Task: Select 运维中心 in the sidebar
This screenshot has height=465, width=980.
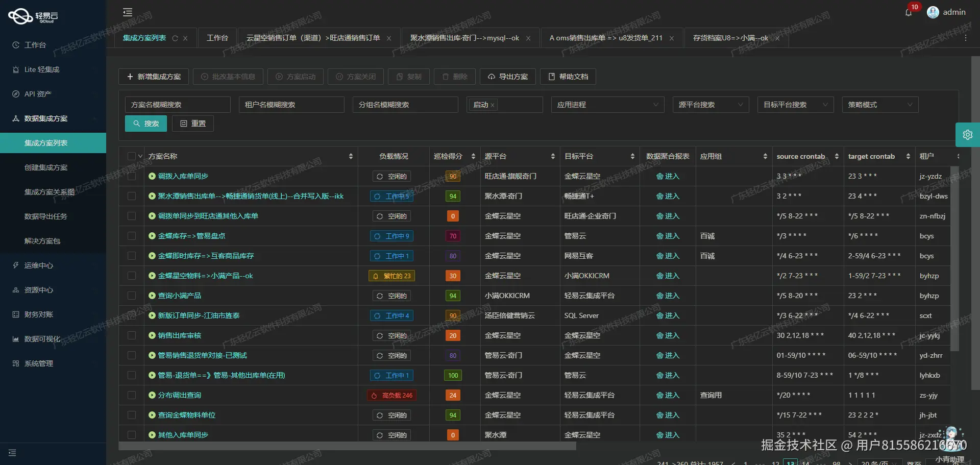Action: pyautogui.click(x=39, y=265)
